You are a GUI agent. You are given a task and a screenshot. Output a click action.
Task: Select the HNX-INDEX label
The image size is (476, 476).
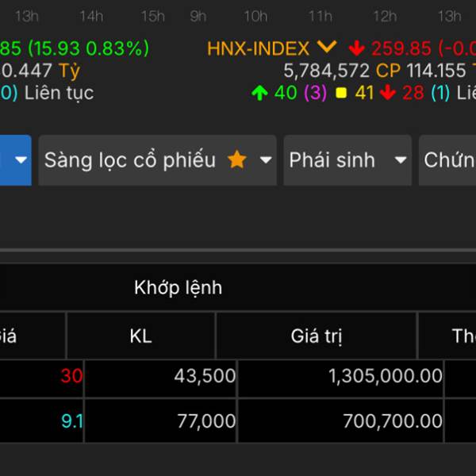(x=258, y=48)
